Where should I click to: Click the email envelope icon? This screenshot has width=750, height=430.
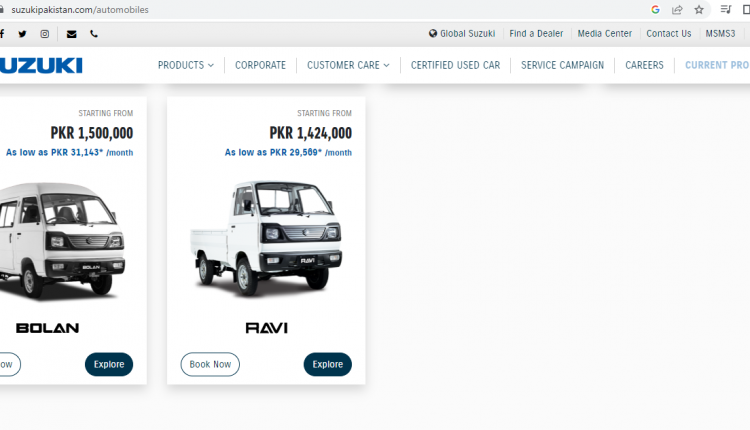tap(71, 34)
